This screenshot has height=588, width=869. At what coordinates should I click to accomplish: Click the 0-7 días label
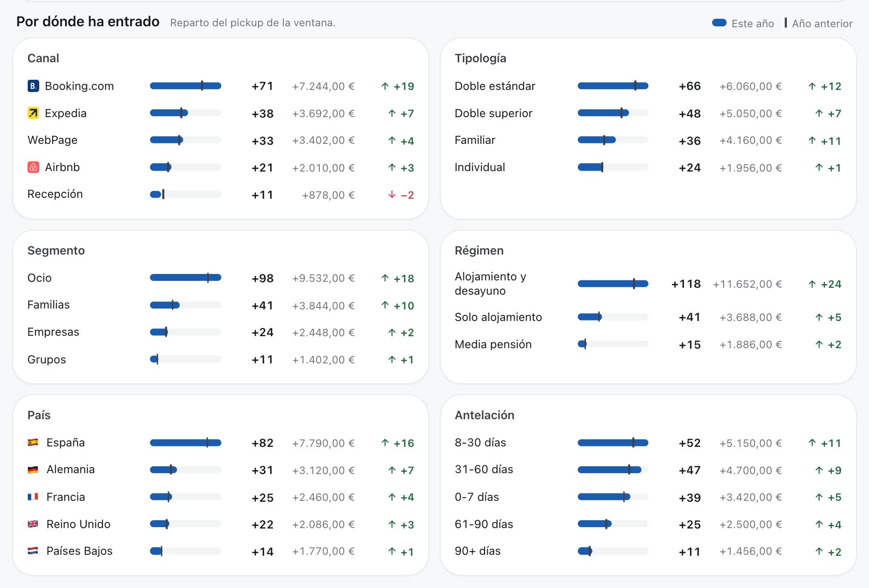[x=477, y=497]
